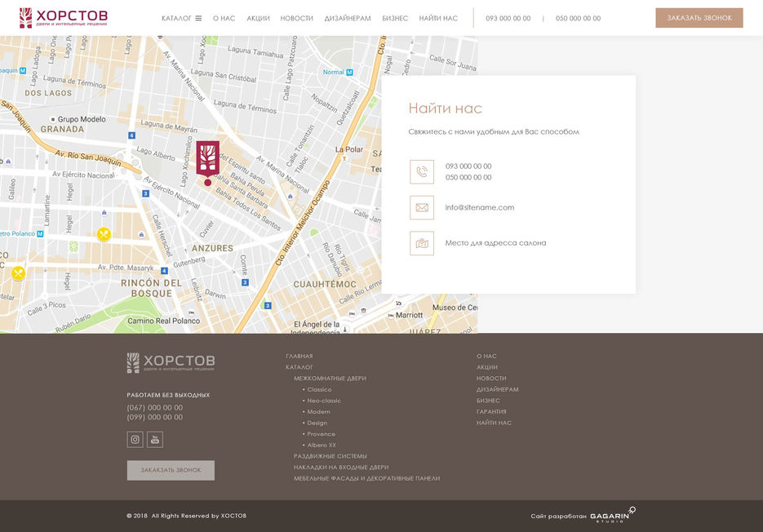Open Бизнес in header menu
The width and height of the screenshot is (763, 532).
coord(395,18)
